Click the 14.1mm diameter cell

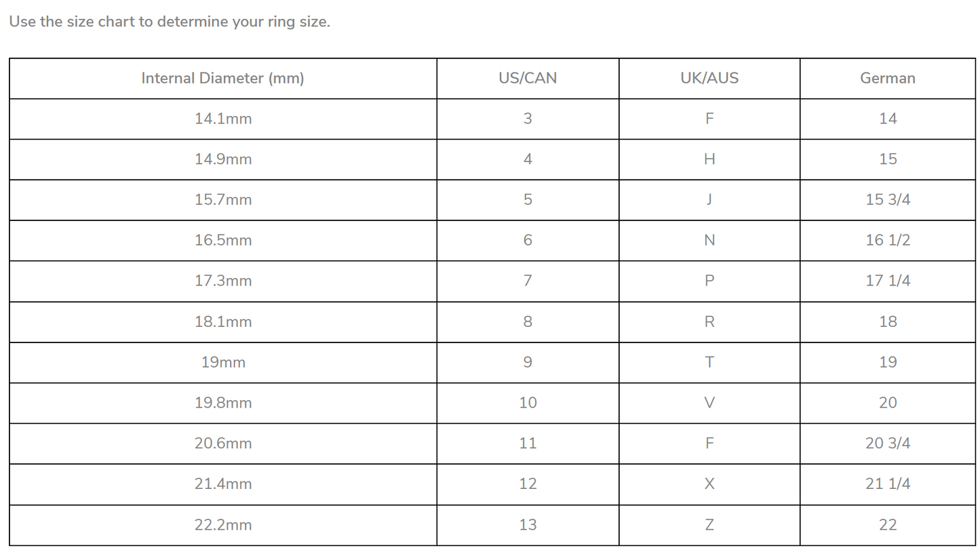click(222, 119)
